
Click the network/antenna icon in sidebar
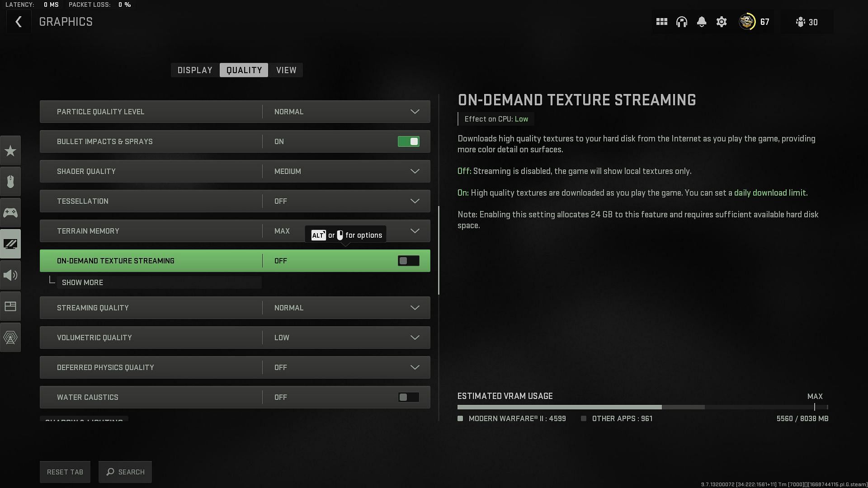point(10,337)
